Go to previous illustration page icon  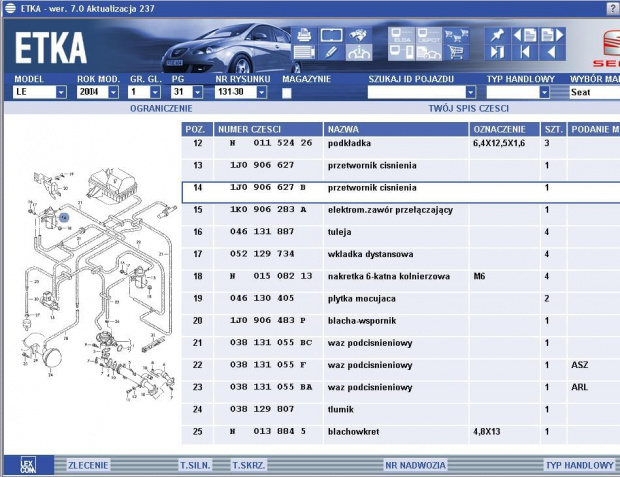(525, 35)
